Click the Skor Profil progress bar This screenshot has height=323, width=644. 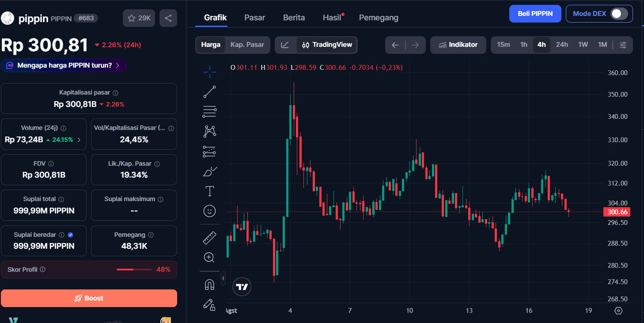click(134, 270)
